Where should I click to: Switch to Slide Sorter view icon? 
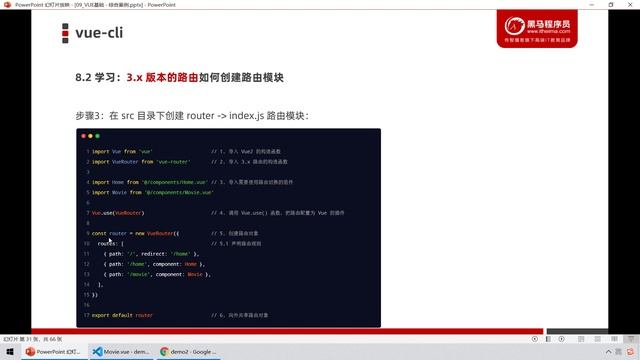coord(598,339)
